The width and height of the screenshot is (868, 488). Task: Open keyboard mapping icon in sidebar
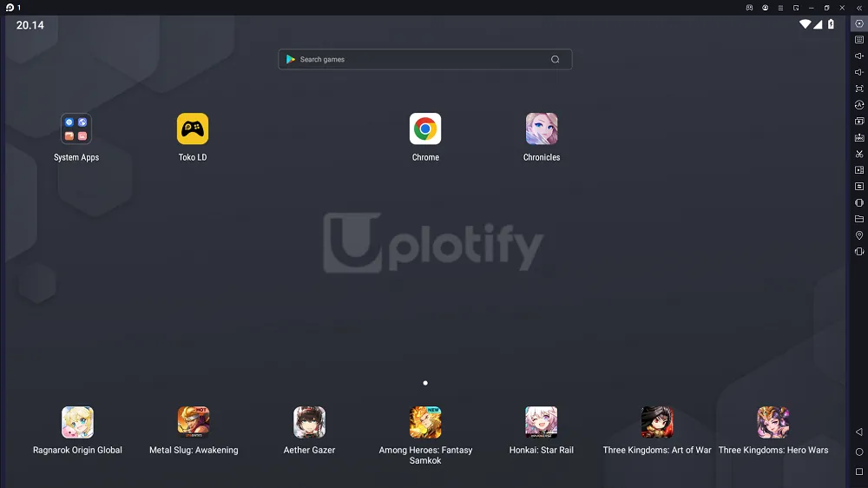point(859,40)
